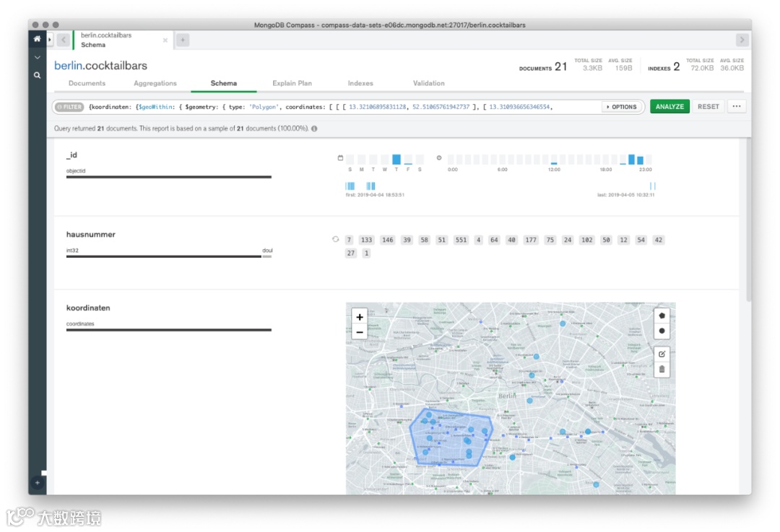Click the sample info icon
This screenshot has height=532, width=780.
[x=314, y=128]
